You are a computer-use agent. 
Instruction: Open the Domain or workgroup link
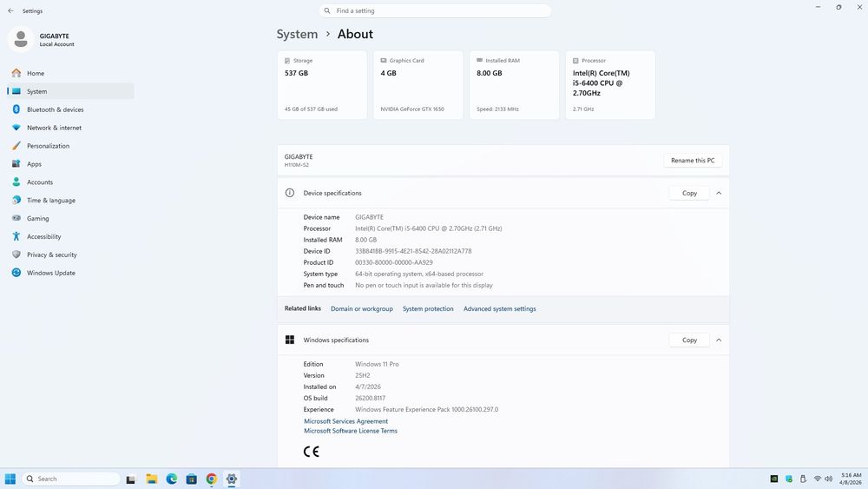tap(361, 309)
